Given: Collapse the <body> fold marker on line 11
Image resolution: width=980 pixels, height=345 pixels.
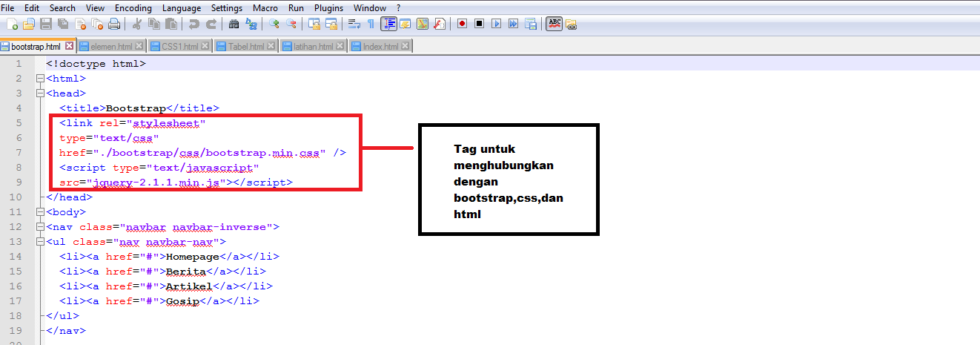Looking at the screenshot, I should (x=39, y=212).
